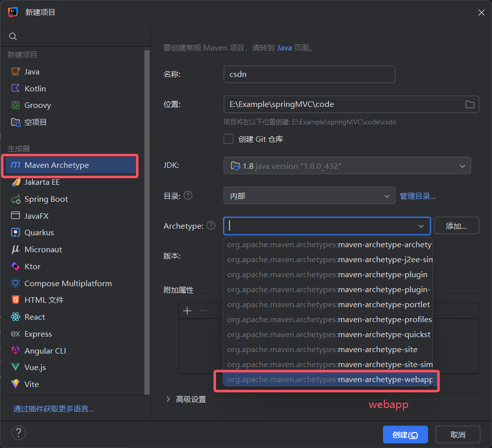Select the Express 'ex' icon
This screenshot has height=448, width=492.
(15, 334)
